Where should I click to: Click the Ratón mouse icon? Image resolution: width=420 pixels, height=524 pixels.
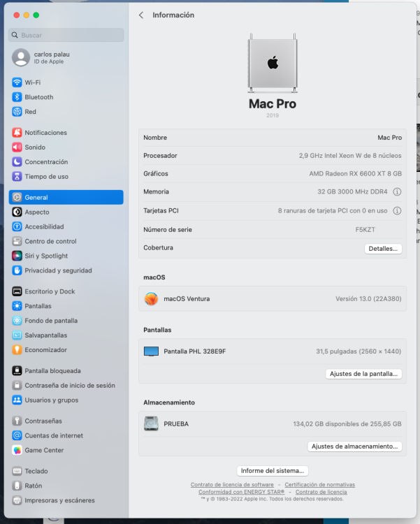(17, 486)
